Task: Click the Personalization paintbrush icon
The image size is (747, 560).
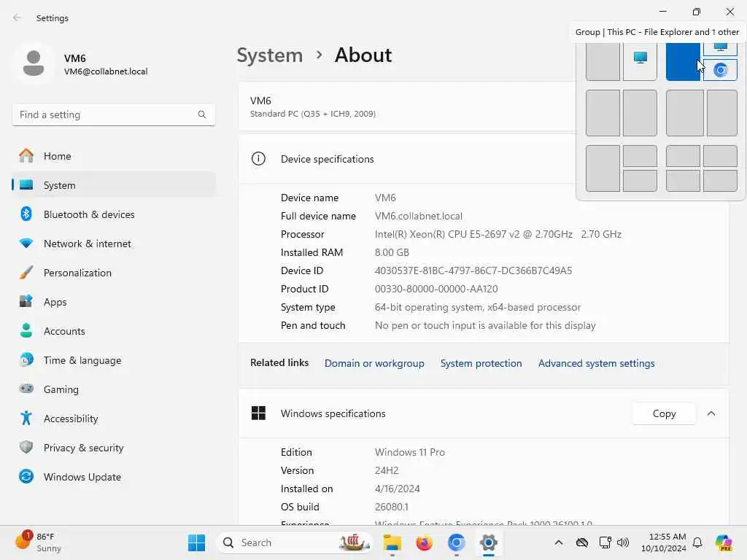Action: click(26, 273)
